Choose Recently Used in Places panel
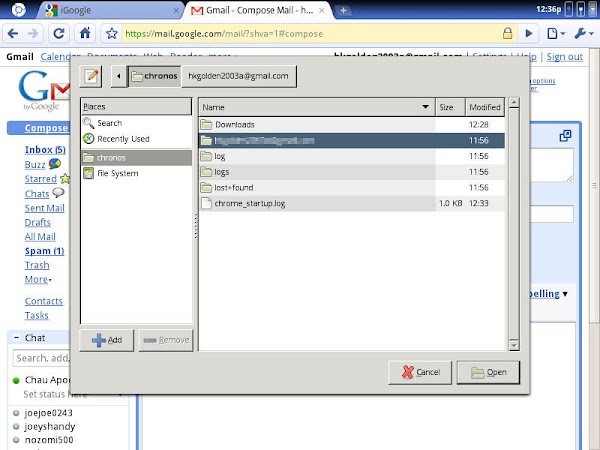This screenshot has height=450, width=600. point(136,139)
